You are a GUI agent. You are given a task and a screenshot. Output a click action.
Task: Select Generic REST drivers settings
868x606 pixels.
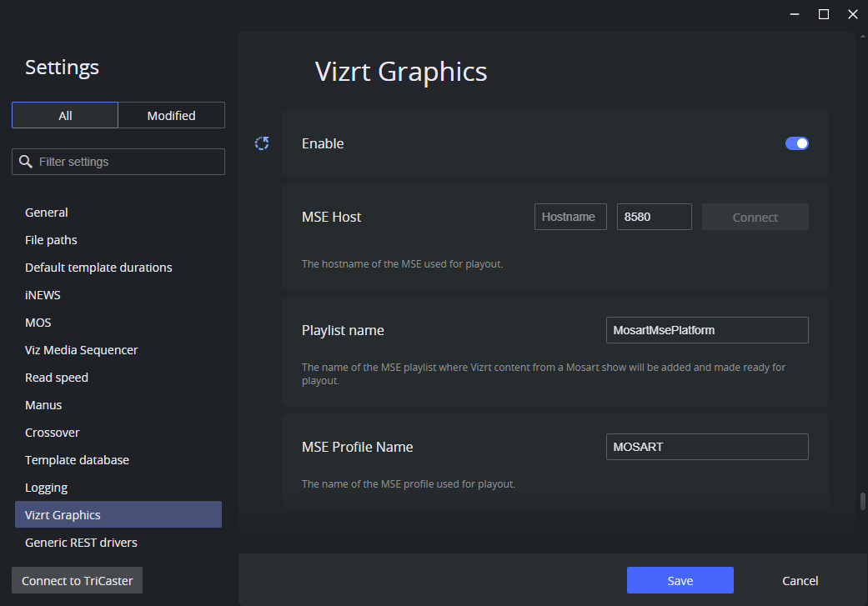81,542
